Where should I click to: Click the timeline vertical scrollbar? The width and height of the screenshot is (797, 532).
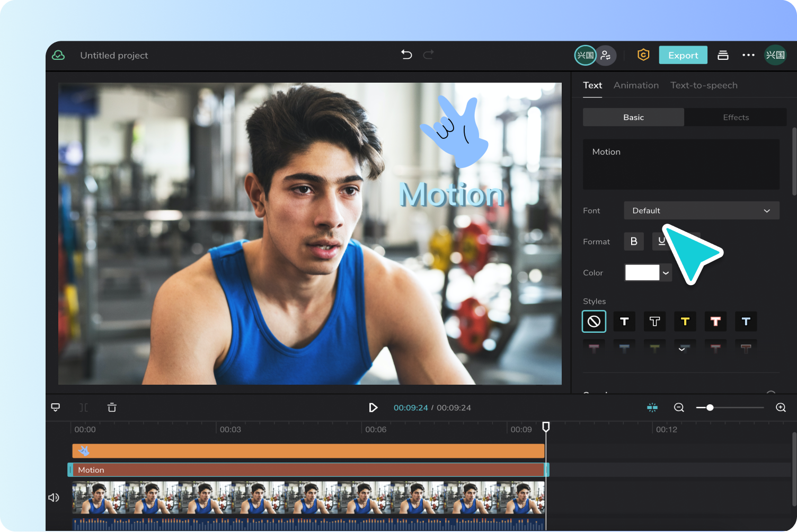[794, 469]
